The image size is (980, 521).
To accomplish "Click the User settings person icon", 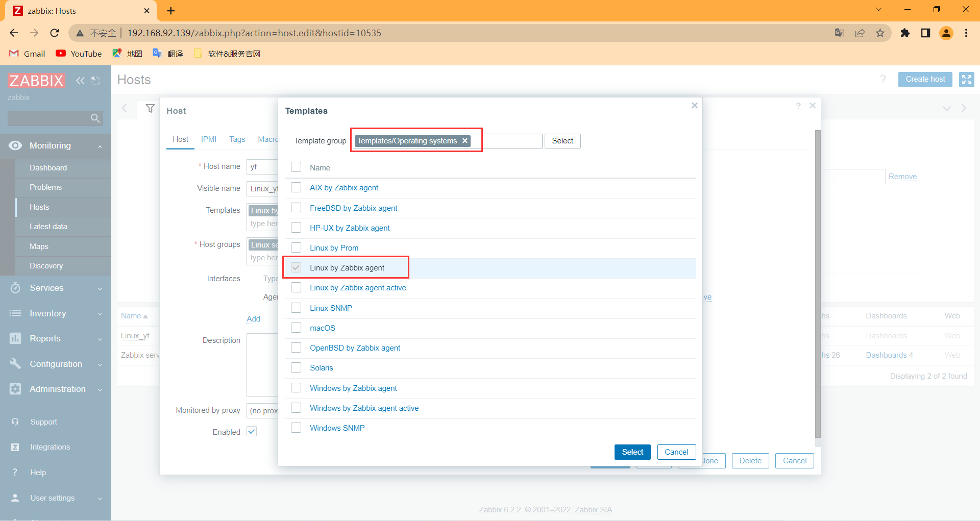I will 15,498.
